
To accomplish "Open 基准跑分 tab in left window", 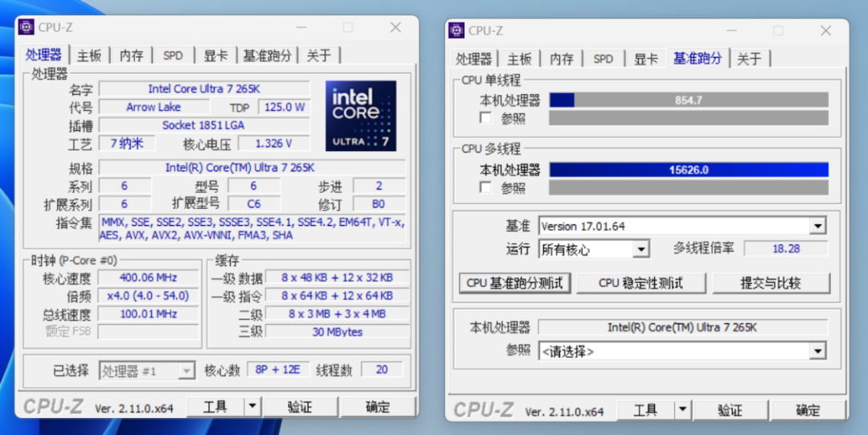I will pyautogui.click(x=267, y=55).
